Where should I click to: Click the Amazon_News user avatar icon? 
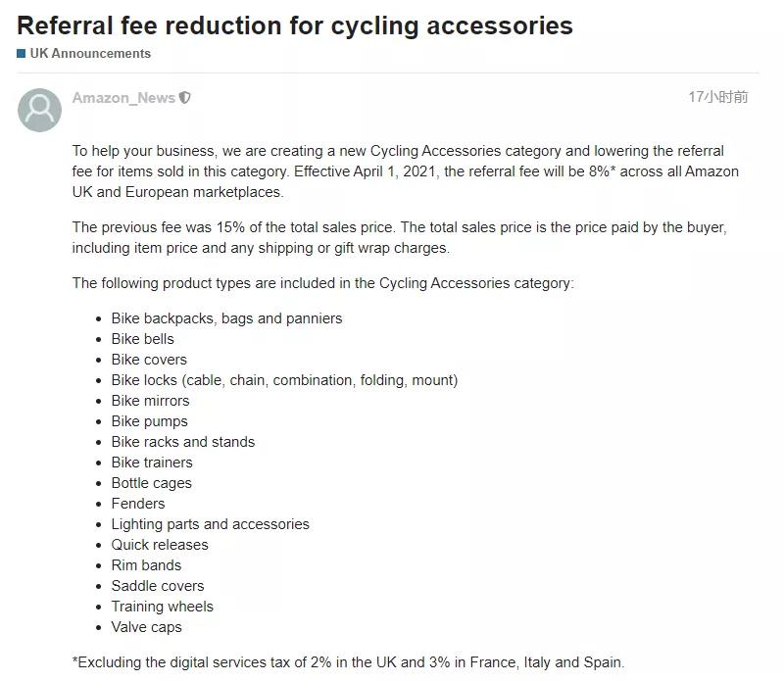point(39,110)
